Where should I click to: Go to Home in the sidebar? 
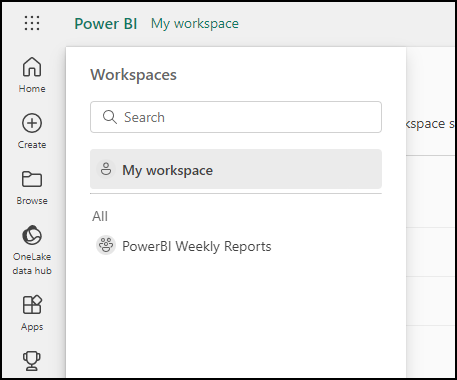pos(32,75)
